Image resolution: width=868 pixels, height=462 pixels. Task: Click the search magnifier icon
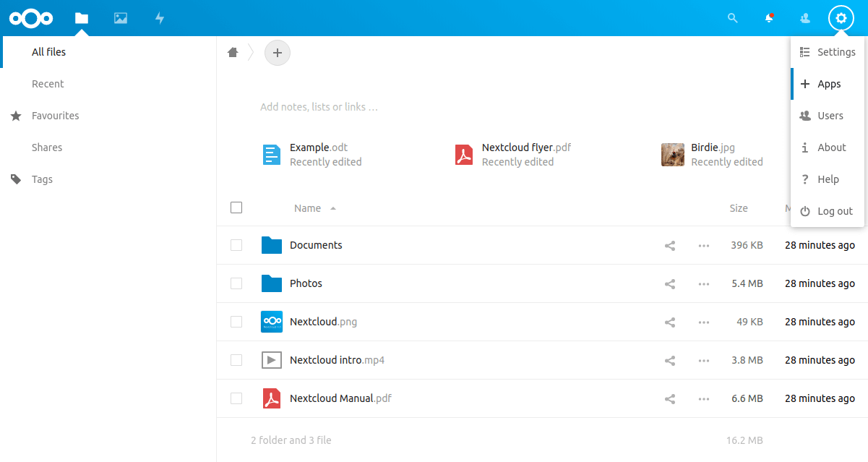tap(732, 18)
